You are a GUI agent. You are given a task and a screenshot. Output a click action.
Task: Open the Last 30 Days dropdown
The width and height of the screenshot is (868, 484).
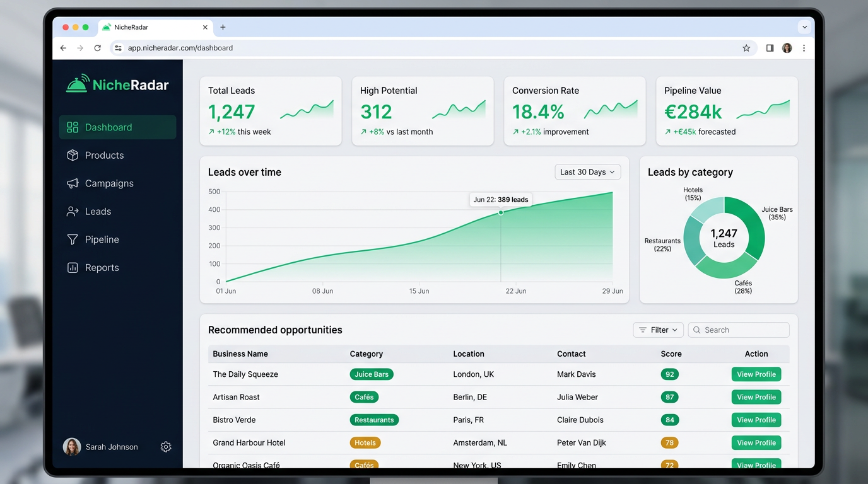587,172
